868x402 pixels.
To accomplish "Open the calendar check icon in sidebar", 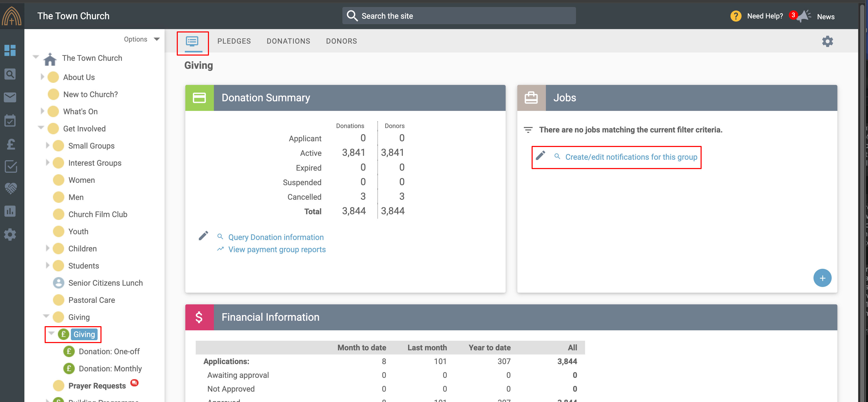I will 10,120.
